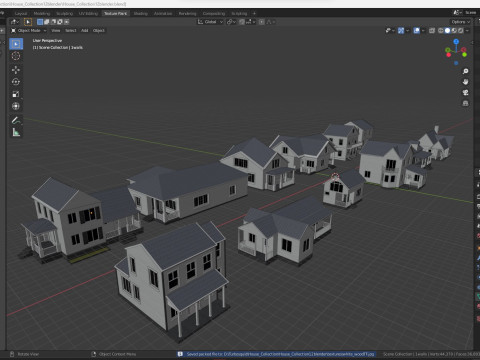480x360 pixels.
Task: Toggle the snapping magnet button
Action: (x=242, y=22)
